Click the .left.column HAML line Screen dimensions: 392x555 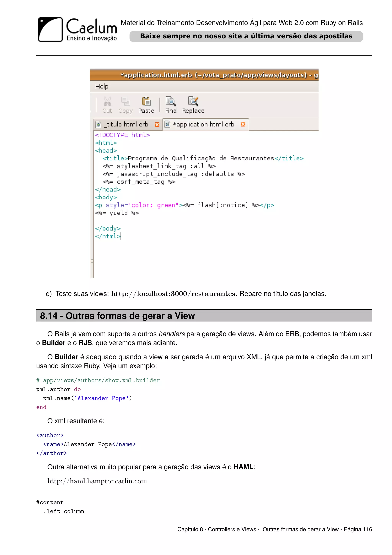64,511
